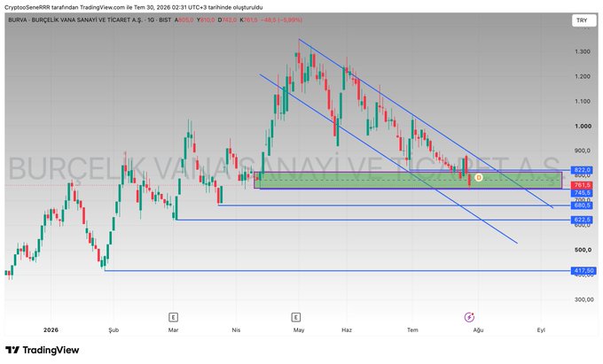The height and width of the screenshot is (364, 603).
Task: Click the D742,0 low value
Action: click(x=227, y=19)
